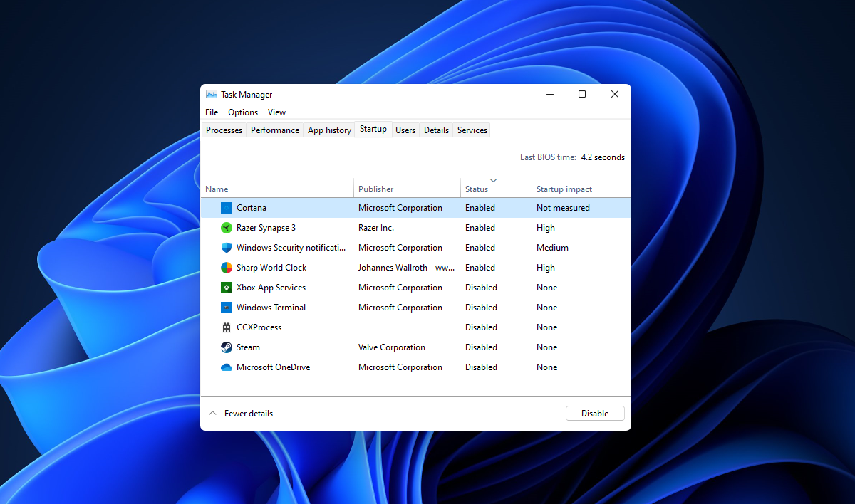This screenshot has height=504, width=855.
Task: Select the Razer Synapse 3 icon
Action: coord(226,227)
